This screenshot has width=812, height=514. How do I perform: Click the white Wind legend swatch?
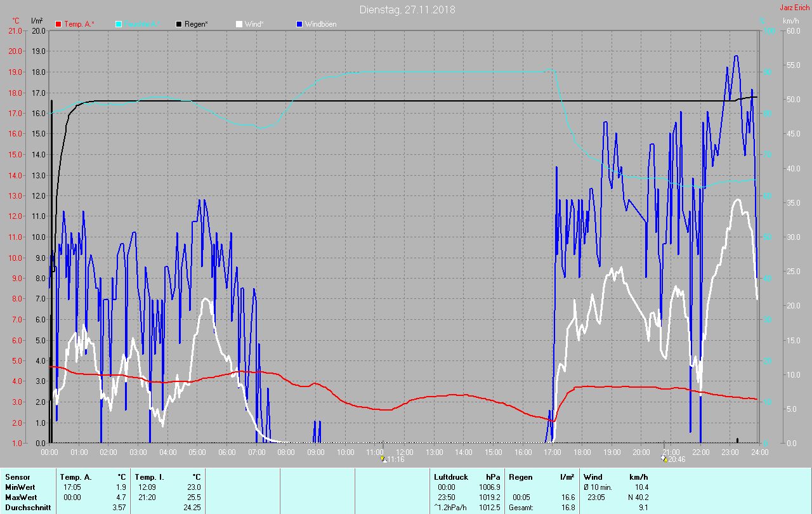239,24
